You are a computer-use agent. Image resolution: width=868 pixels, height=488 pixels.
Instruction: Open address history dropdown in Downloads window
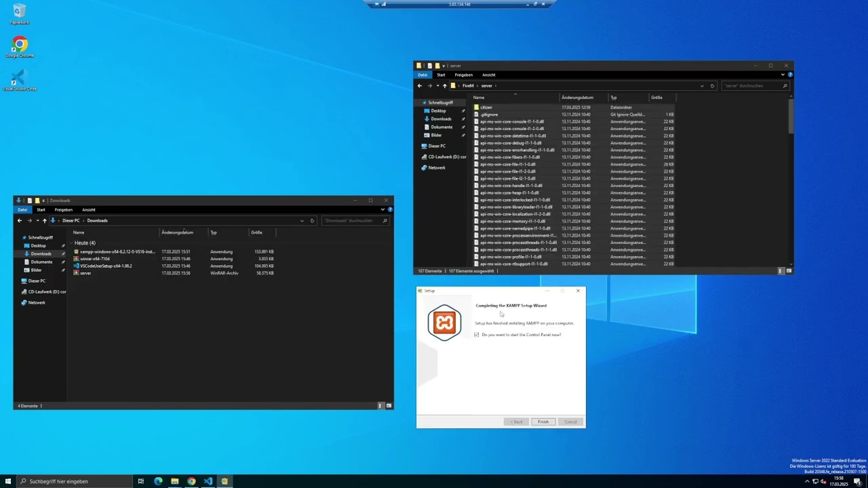(302, 220)
